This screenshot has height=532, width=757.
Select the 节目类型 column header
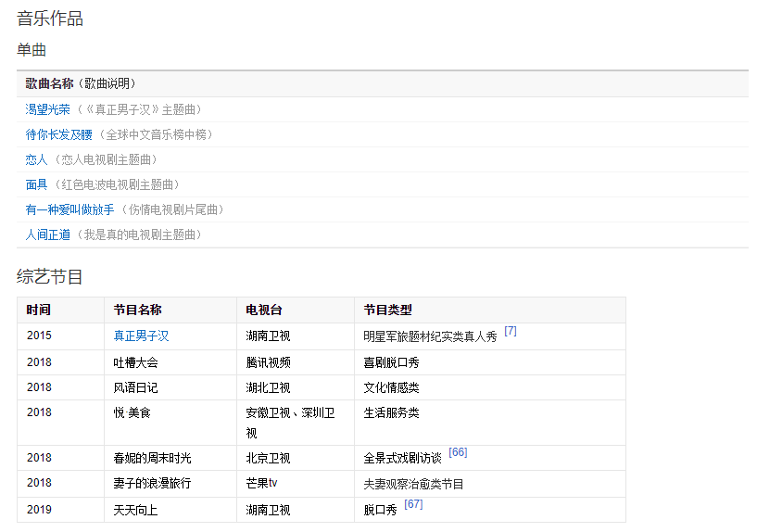tap(387, 310)
